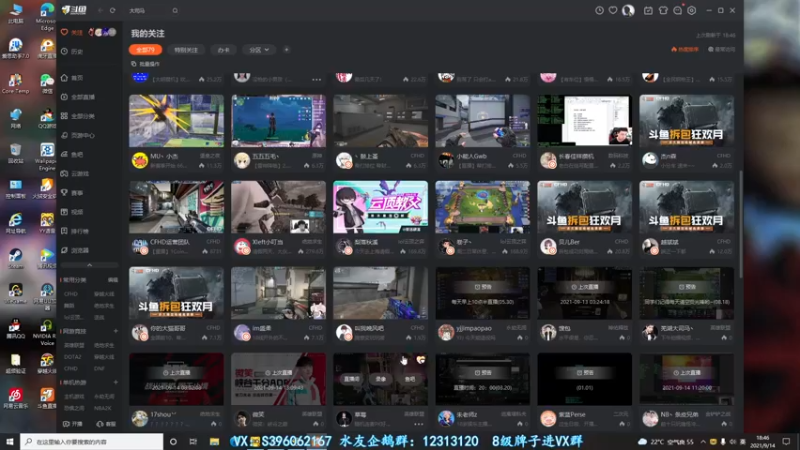Open the Windows Start menu
Viewport: 800px width, 450px height.
click(x=10, y=441)
